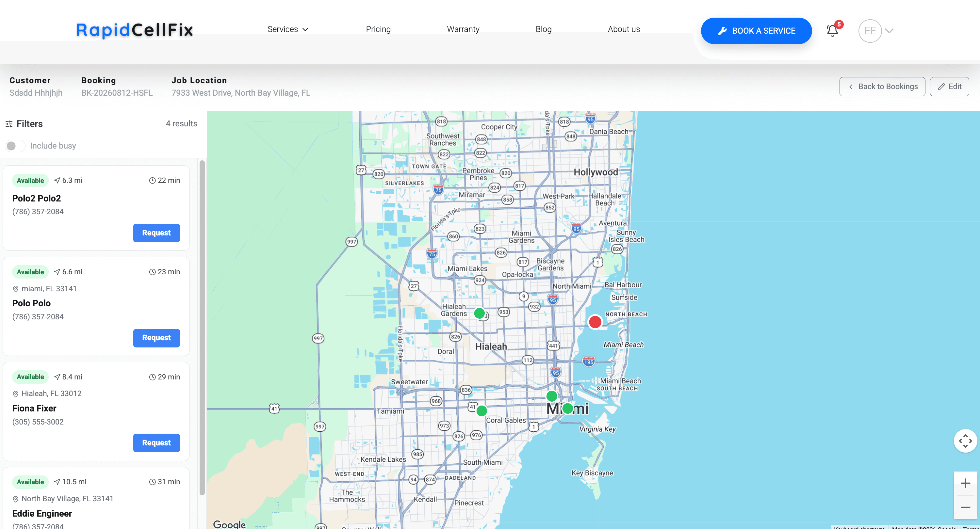Click the Edit booking button

(949, 87)
